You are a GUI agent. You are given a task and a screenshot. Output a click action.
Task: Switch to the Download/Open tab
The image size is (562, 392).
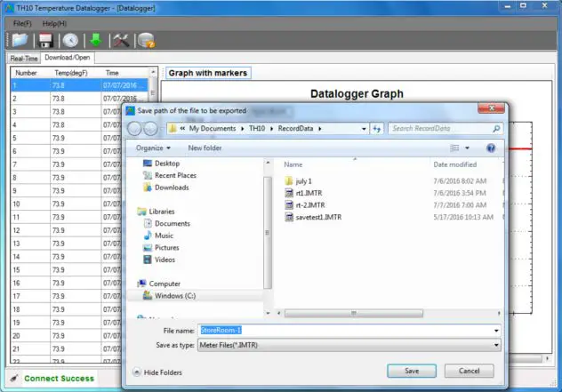tap(68, 57)
